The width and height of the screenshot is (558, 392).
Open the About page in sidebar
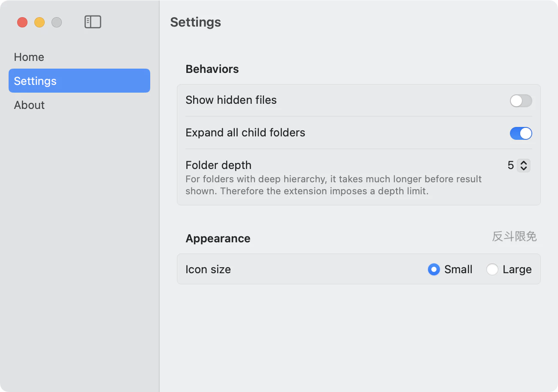pos(29,105)
